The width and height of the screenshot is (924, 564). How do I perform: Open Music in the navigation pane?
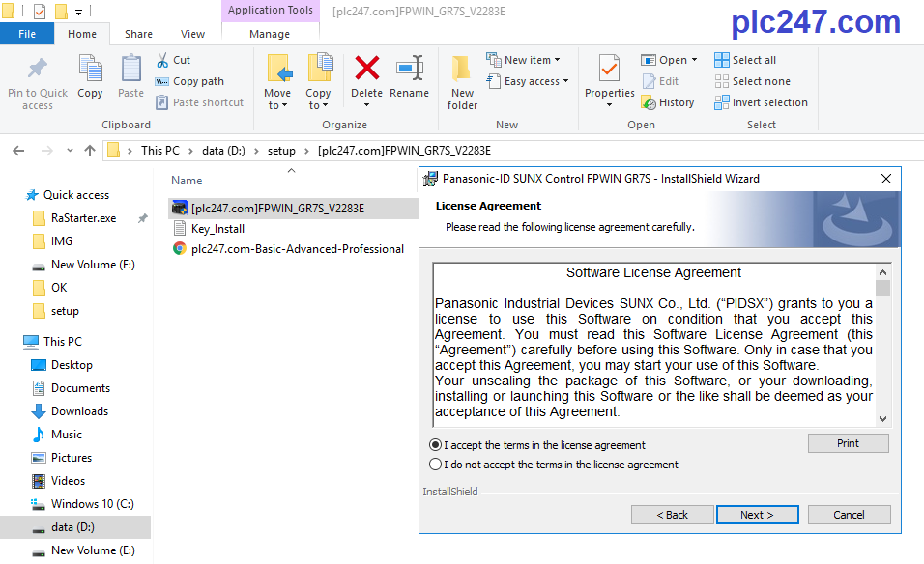coord(66,435)
